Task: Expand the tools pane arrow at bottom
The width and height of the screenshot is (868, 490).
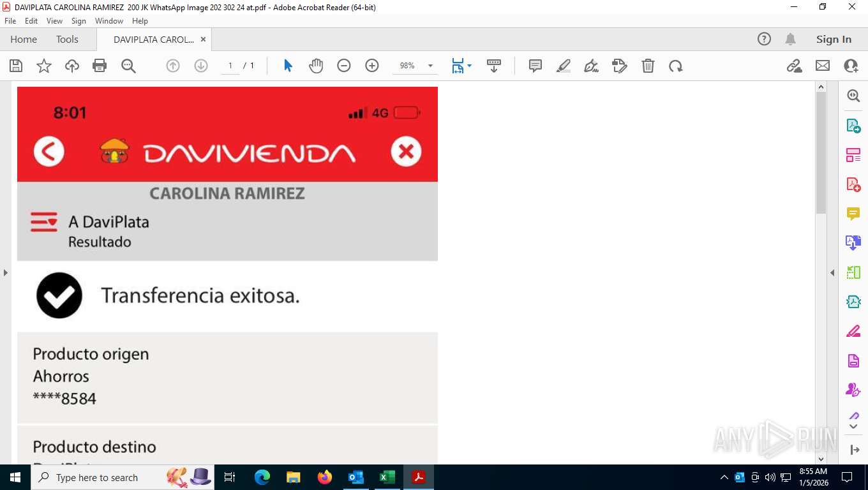Action: 855,450
